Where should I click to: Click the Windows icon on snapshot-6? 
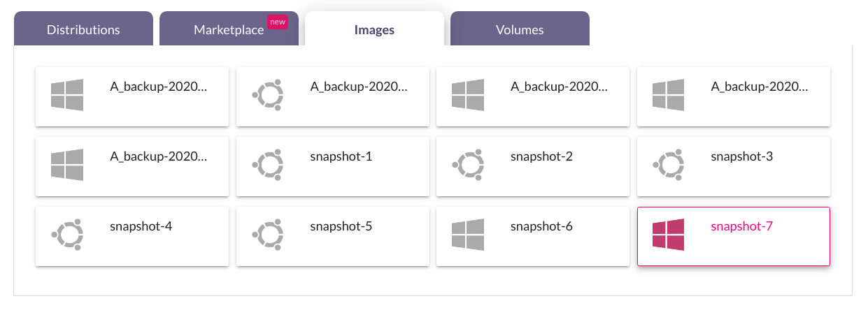[468, 235]
